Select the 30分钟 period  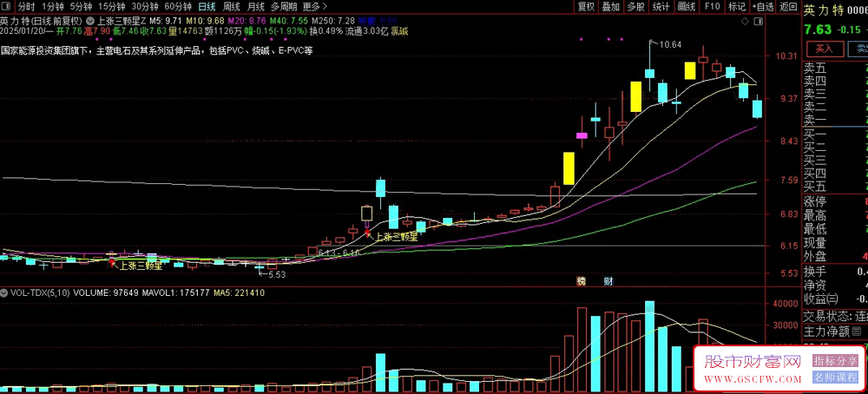tap(144, 7)
